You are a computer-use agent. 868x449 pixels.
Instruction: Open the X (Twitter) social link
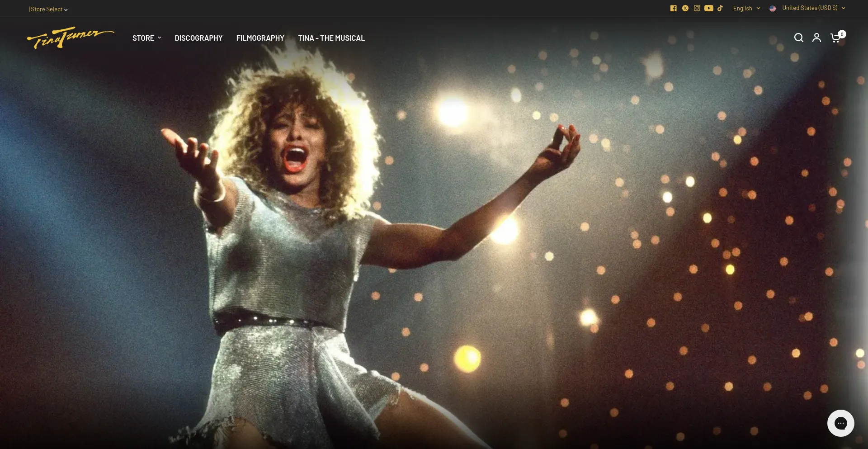click(x=685, y=8)
